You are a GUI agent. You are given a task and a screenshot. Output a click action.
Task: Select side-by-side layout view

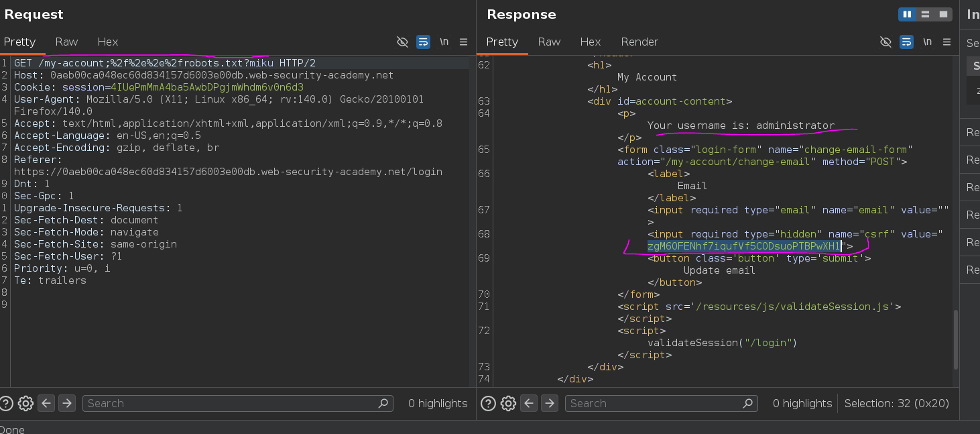(x=907, y=14)
